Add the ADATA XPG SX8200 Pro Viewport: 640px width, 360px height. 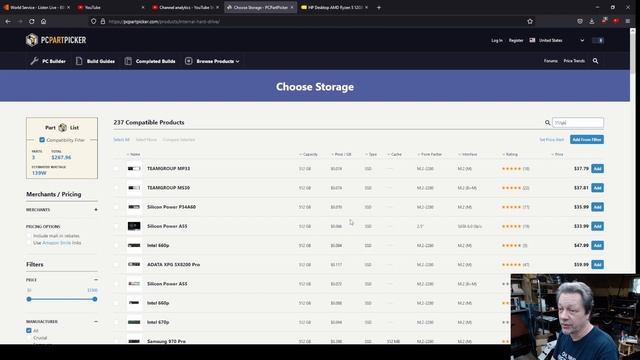tap(597, 264)
